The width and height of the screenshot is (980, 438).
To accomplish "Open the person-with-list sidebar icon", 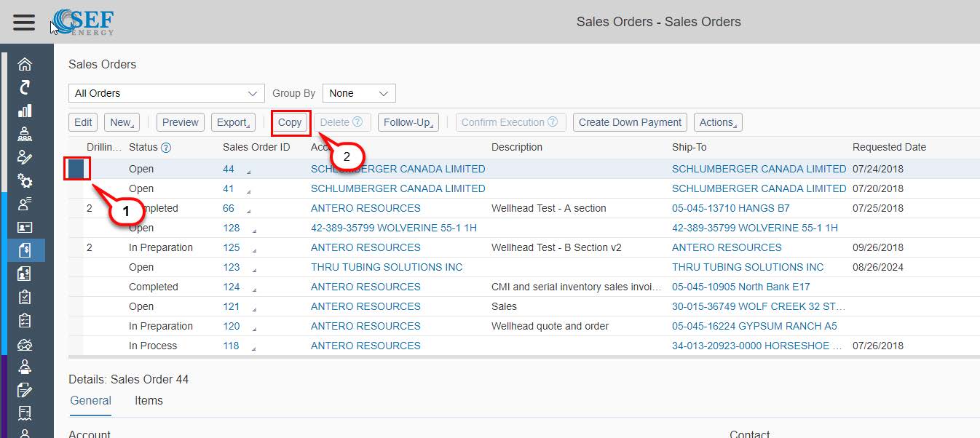I will (x=25, y=204).
